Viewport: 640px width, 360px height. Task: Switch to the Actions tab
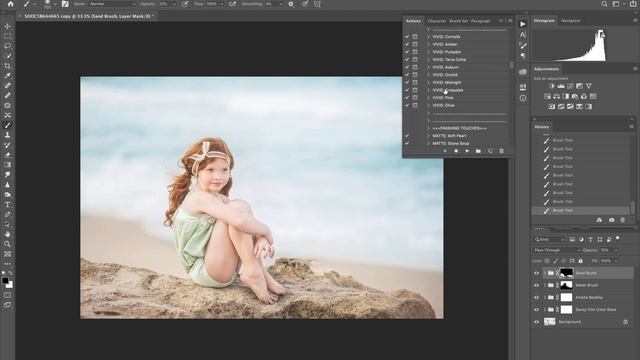(413, 21)
